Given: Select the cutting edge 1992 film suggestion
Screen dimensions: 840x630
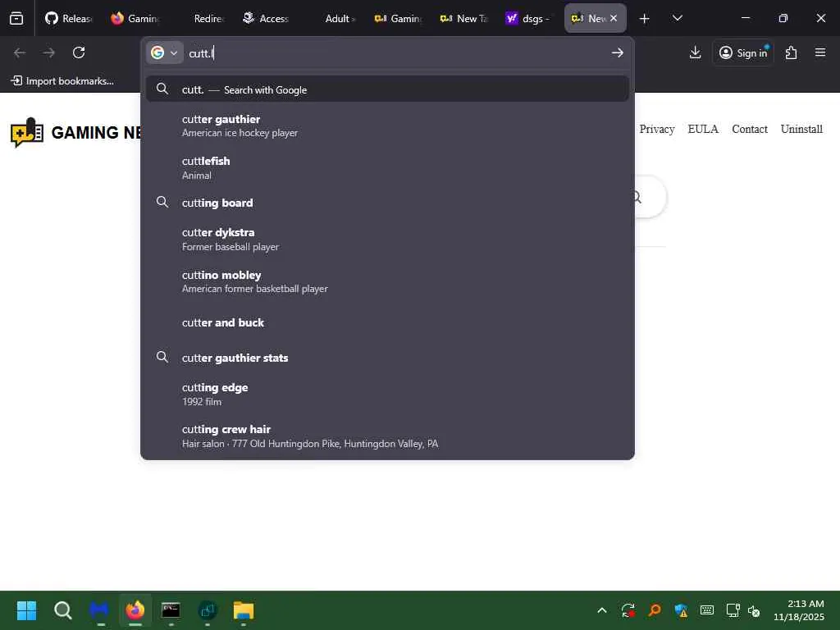Looking at the screenshot, I should point(387,394).
